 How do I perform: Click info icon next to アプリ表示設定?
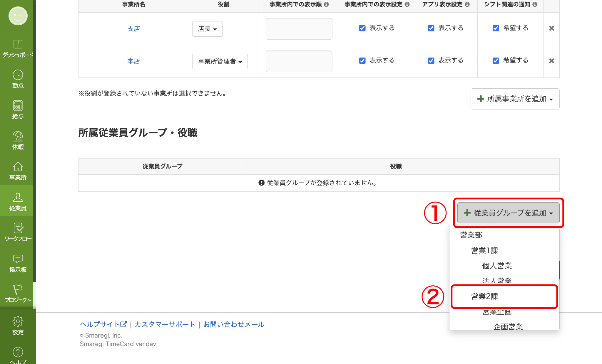coord(467,4)
